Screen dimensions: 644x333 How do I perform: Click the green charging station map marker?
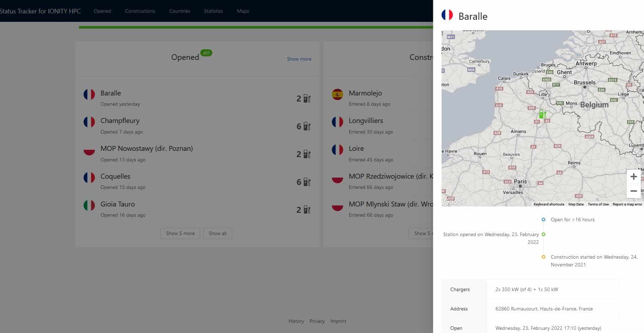coord(542,114)
